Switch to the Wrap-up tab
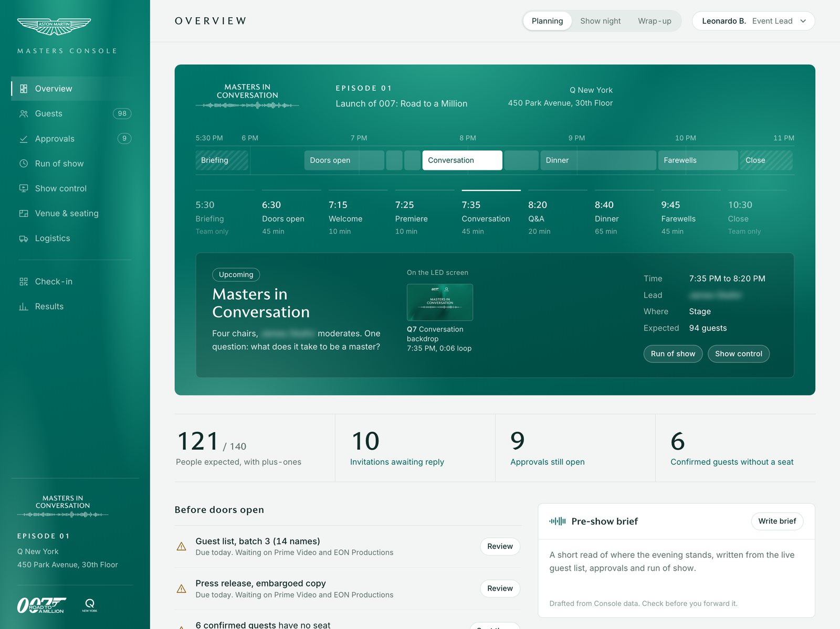 (655, 21)
